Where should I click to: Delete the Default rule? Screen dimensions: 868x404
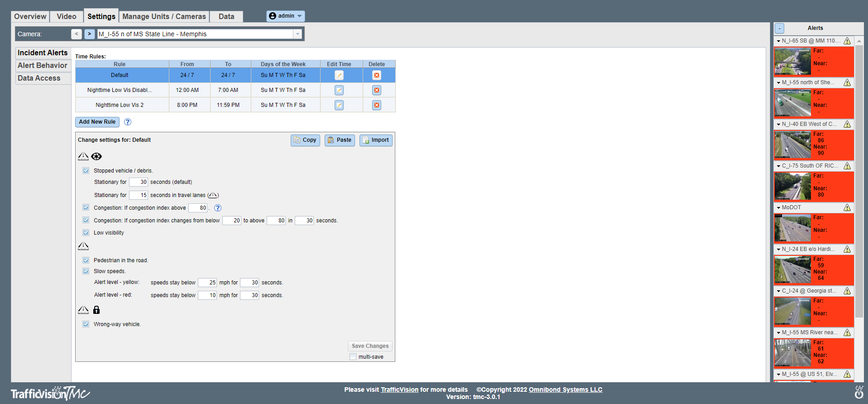point(377,75)
